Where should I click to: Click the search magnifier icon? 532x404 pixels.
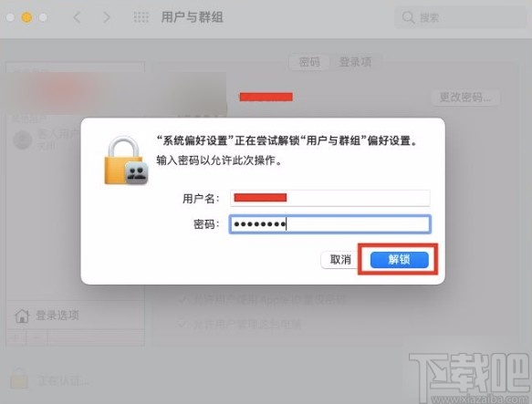pyautogui.click(x=408, y=17)
